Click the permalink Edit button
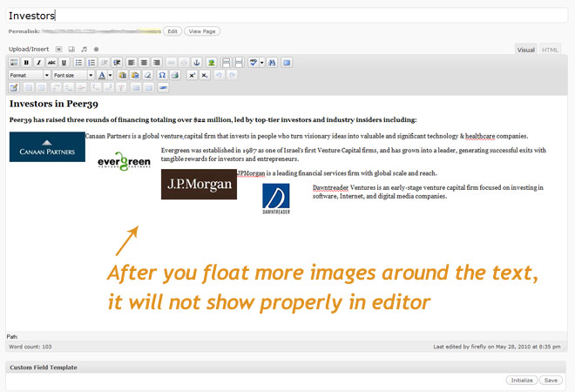 172,31
